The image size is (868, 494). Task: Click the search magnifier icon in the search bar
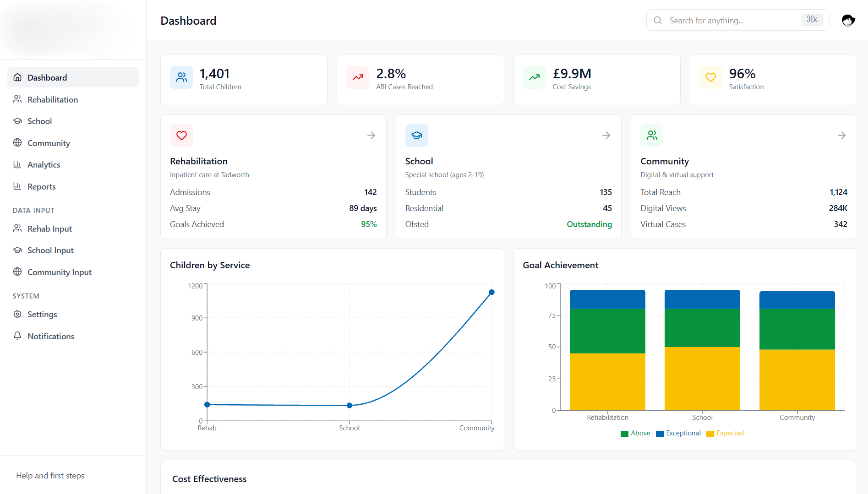click(658, 20)
